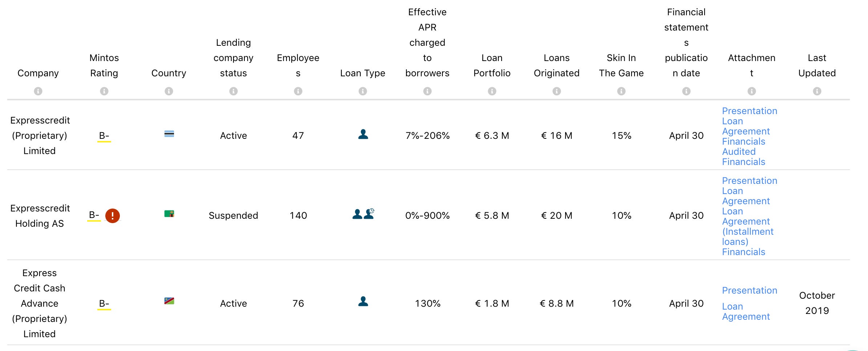This screenshot has height=351, width=868.
Task: Click info icon under Last Updated header
Action: pos(817,91)
